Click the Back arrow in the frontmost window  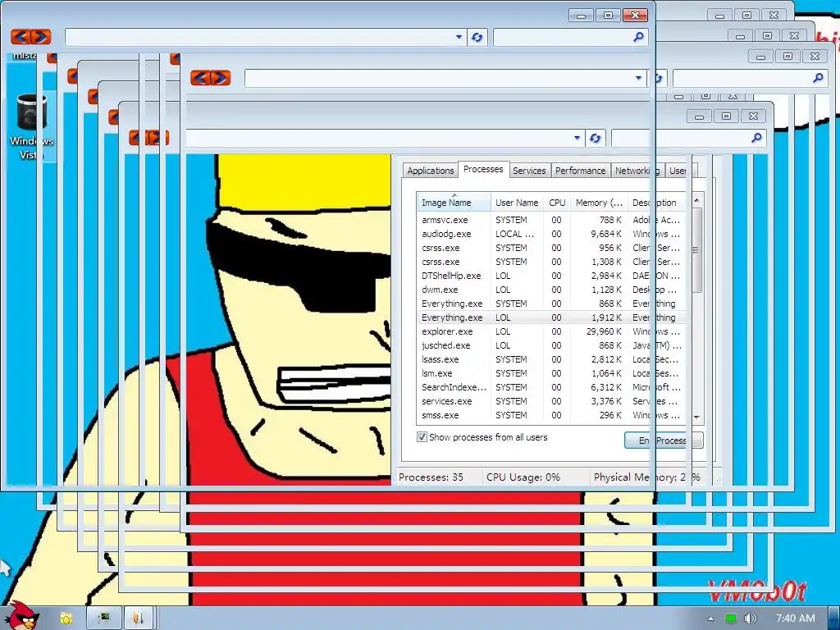pyautogui.click(x=21, y=36)
